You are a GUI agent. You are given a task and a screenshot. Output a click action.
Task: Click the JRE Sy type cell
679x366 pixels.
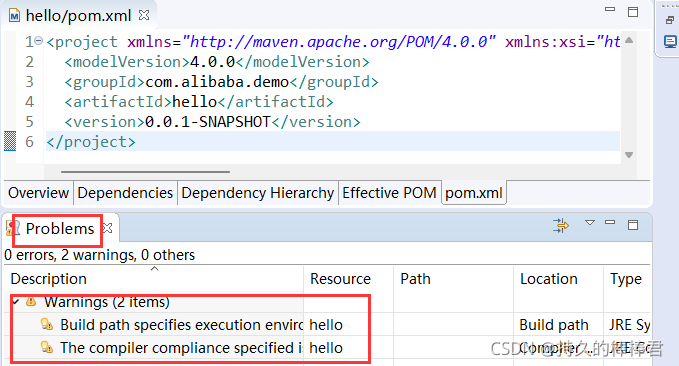coord(629,325)
